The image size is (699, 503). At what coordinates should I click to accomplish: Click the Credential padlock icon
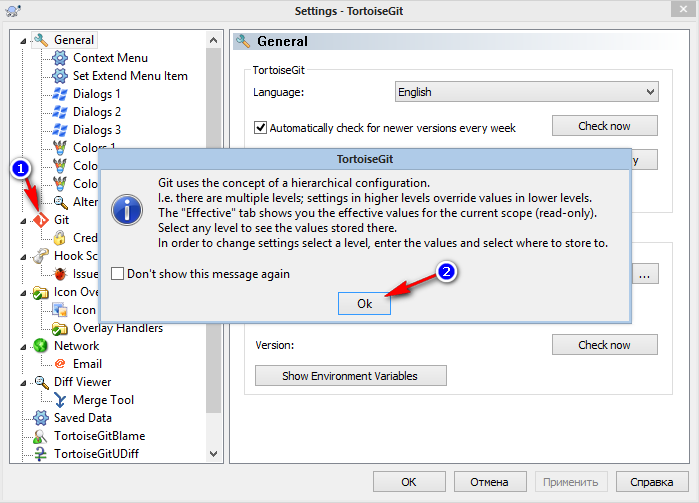[60, 238]
